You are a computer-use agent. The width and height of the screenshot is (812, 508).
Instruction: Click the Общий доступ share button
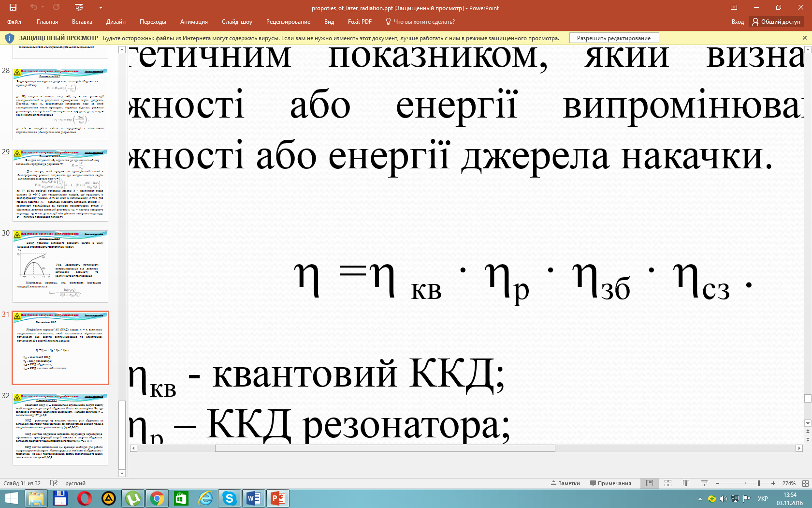pyautogui.click(x=776, y=22)
